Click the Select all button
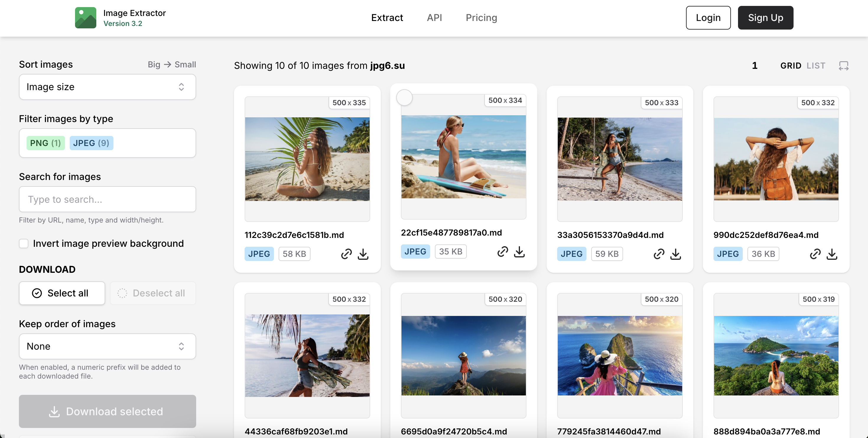This screenshot has height=438, width=868. [62, 293]
